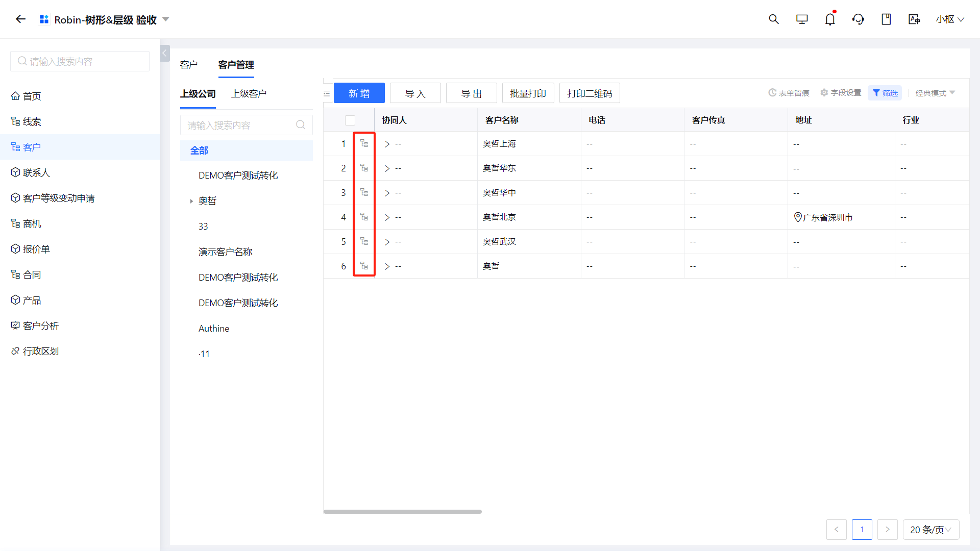Screen dimensions: 980x551
Task: Click the search icon in tree filter box
Action: coord(301,125)
